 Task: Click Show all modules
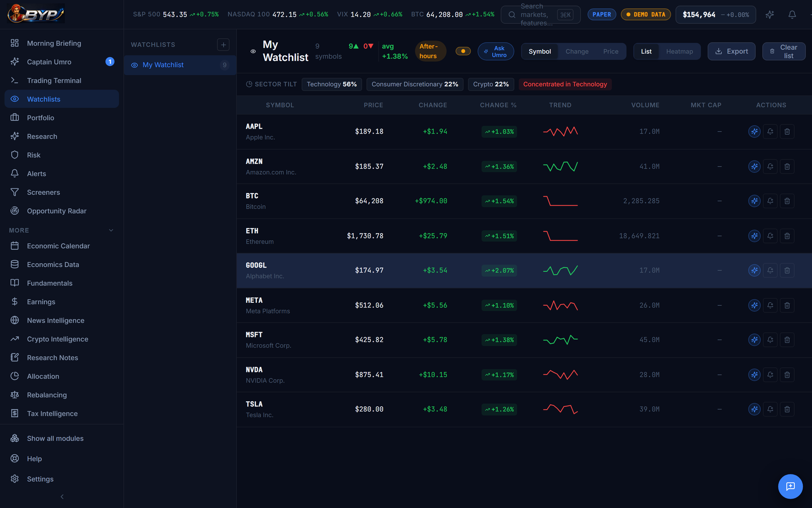coord(62,438)
